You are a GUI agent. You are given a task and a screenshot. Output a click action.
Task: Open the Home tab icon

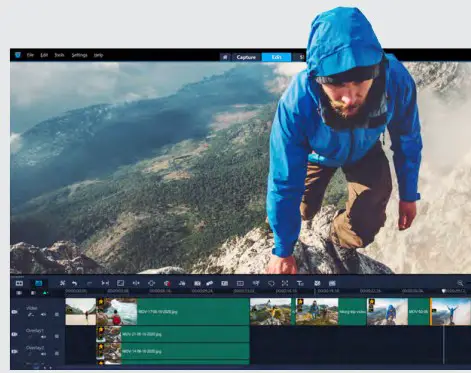tap(225, 57)
